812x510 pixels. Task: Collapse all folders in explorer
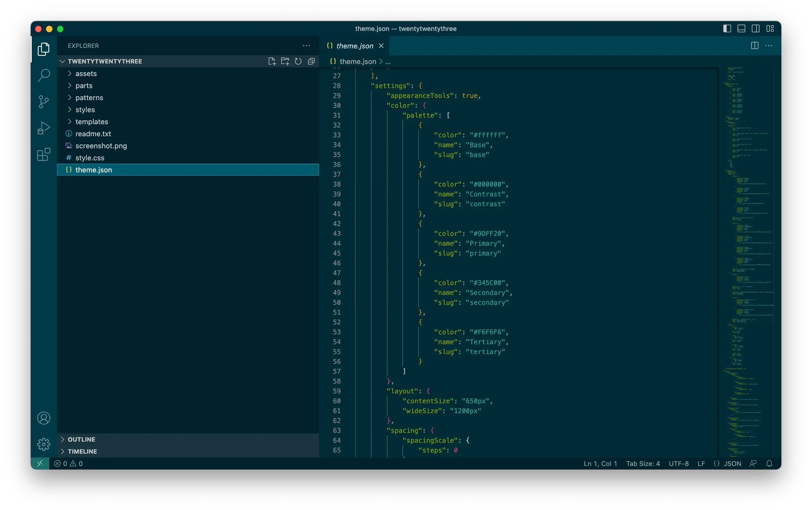(311, 61)
